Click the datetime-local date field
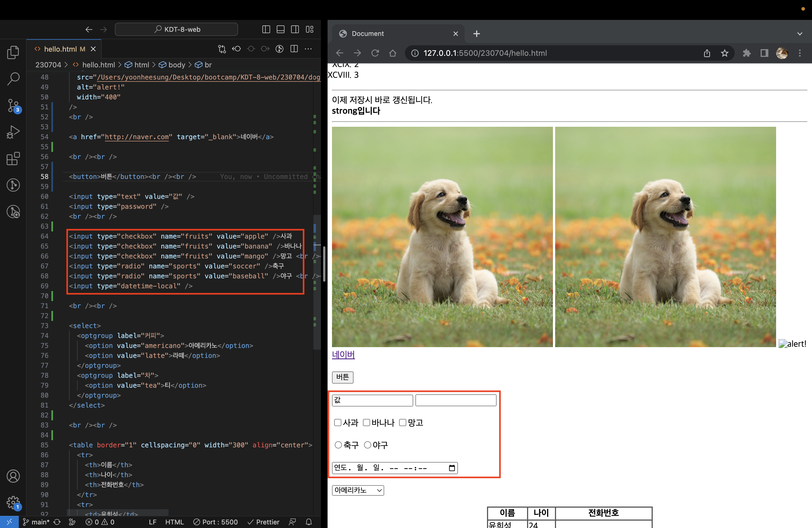The image size is (812, 528). pyautogui.click(x=394, y=468)
